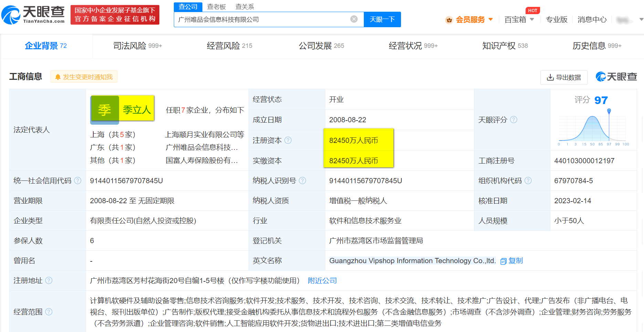Open the 司法风险 tab
The width and height of the screenshot is (644, 332).
point(138,45)
